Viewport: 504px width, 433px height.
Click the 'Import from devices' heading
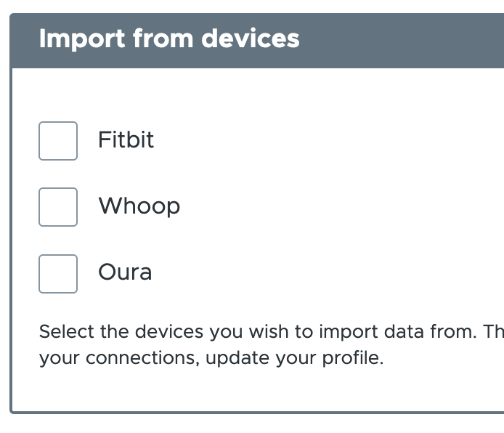tap(169, 39)
